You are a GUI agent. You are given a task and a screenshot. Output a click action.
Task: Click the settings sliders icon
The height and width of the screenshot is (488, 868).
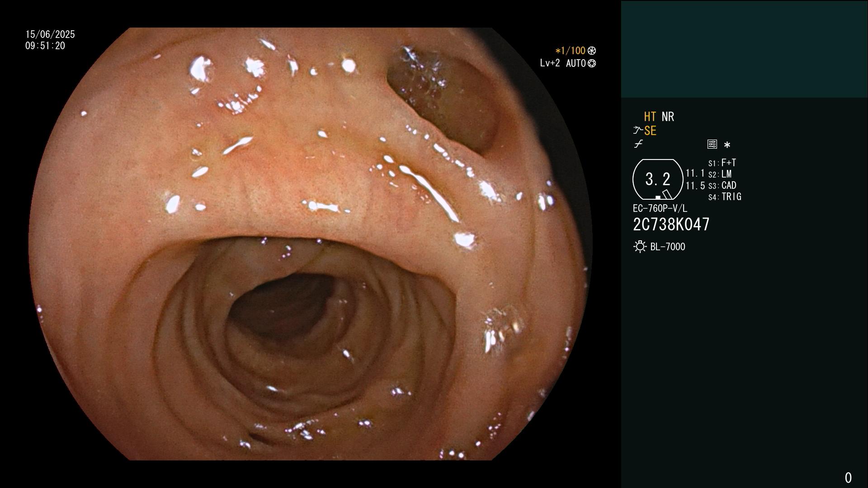[712, 144]
